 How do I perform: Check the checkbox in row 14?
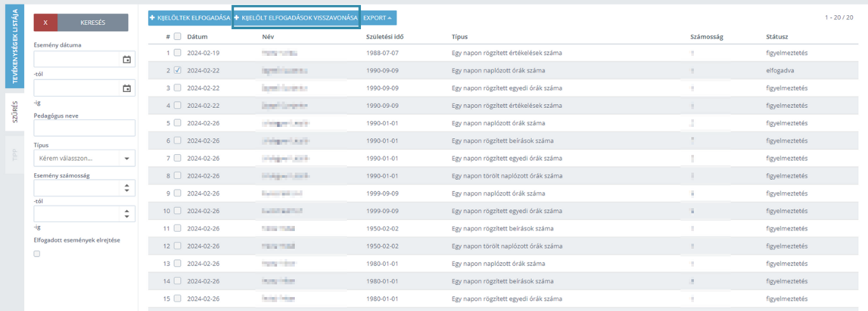click(x=177, y=281)
